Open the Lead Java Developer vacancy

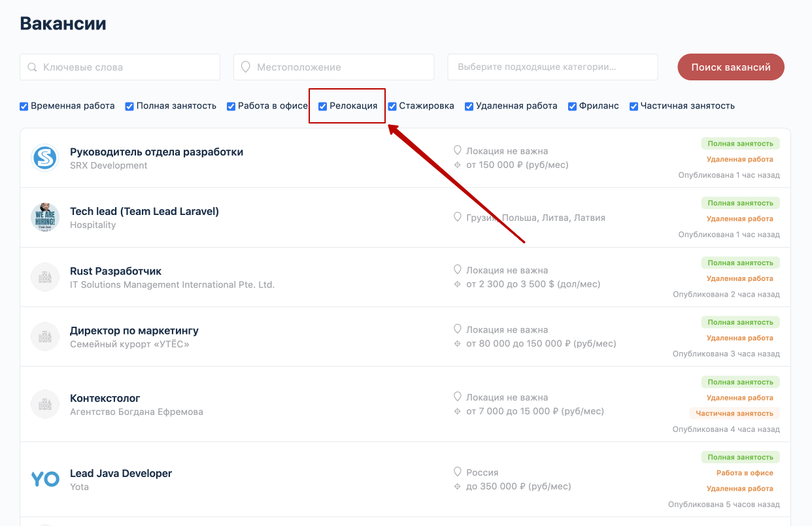121,473
